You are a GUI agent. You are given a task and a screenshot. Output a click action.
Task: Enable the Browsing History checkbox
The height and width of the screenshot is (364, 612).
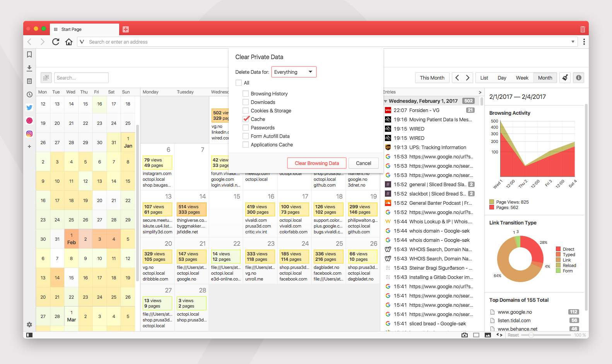[x=246, y=94]
